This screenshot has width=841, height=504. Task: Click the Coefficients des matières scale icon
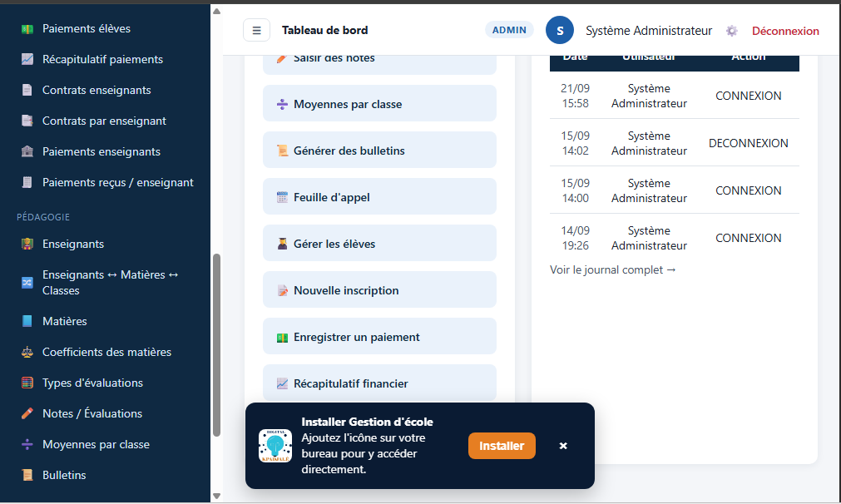(x=27, y=353)
